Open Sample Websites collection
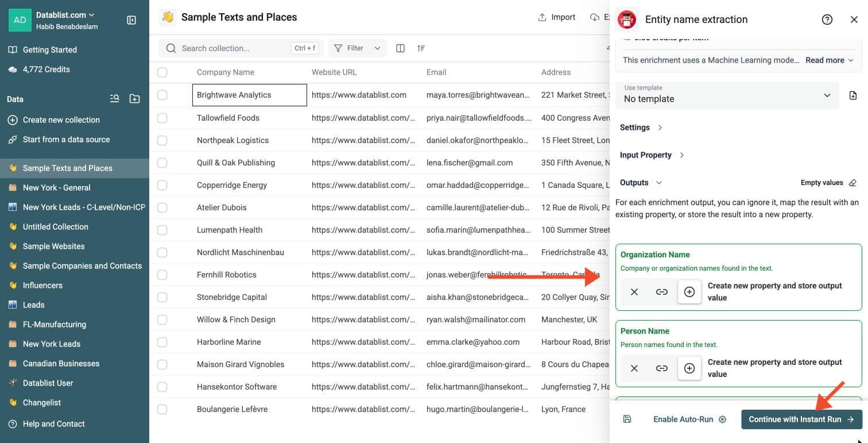 point(75,246)
